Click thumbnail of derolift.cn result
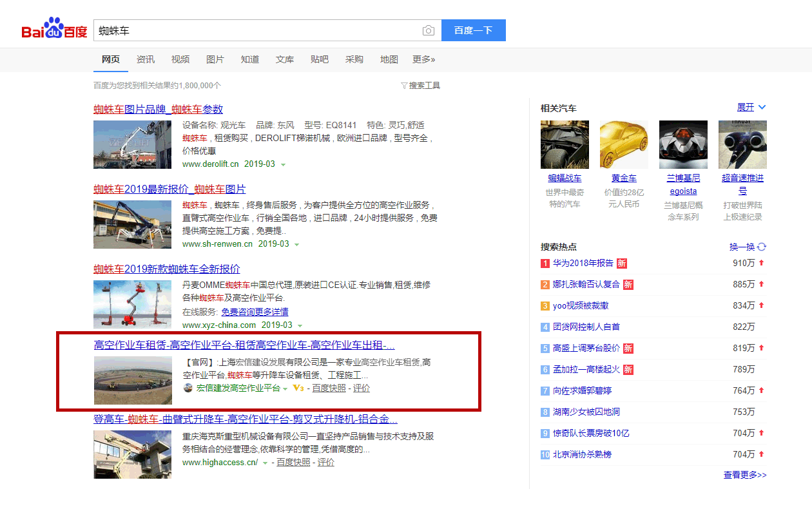The image size is (812, 518). [x=132, y=144]
